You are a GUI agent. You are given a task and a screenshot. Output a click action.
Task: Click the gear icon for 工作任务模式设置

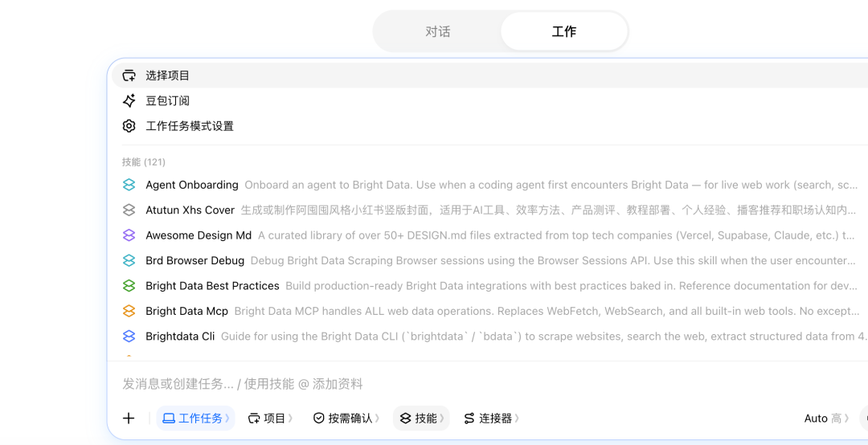[129, 126]
